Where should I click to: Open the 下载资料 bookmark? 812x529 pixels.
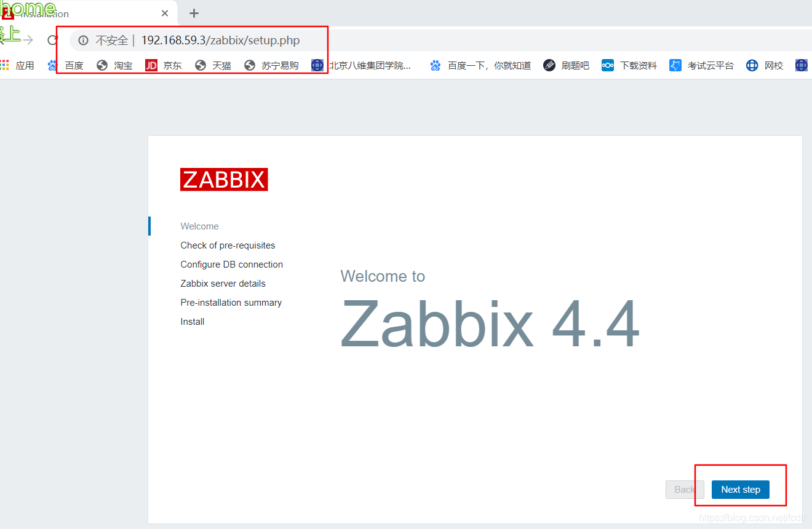(629, 65)
